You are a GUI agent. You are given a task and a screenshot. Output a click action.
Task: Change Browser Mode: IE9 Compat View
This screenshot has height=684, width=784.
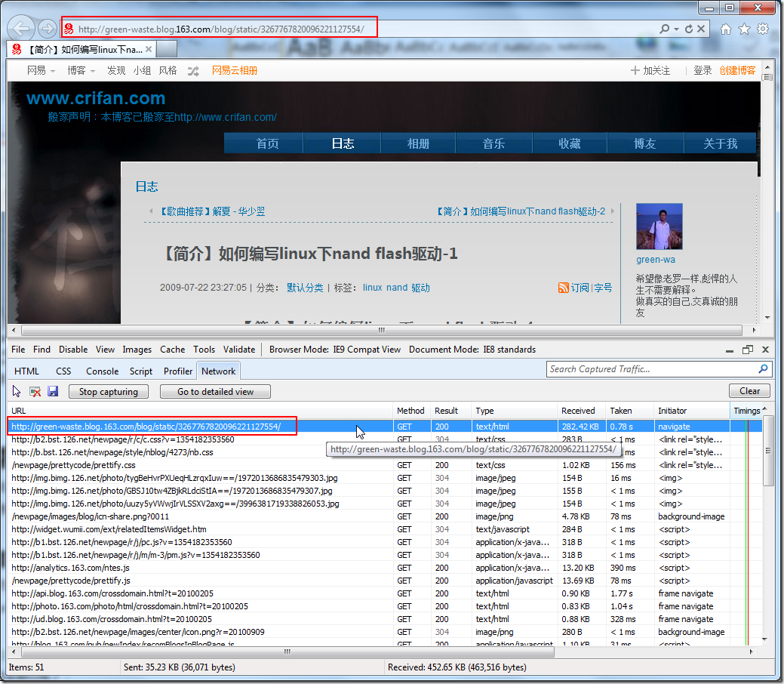[335, 350]
